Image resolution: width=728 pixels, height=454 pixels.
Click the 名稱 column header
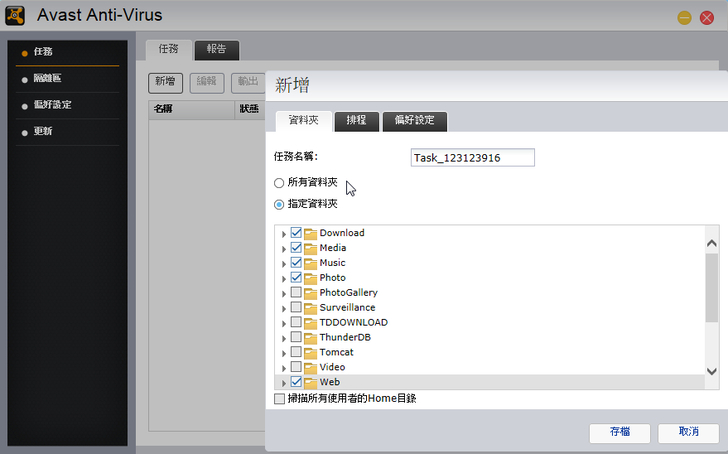(191, 110)
